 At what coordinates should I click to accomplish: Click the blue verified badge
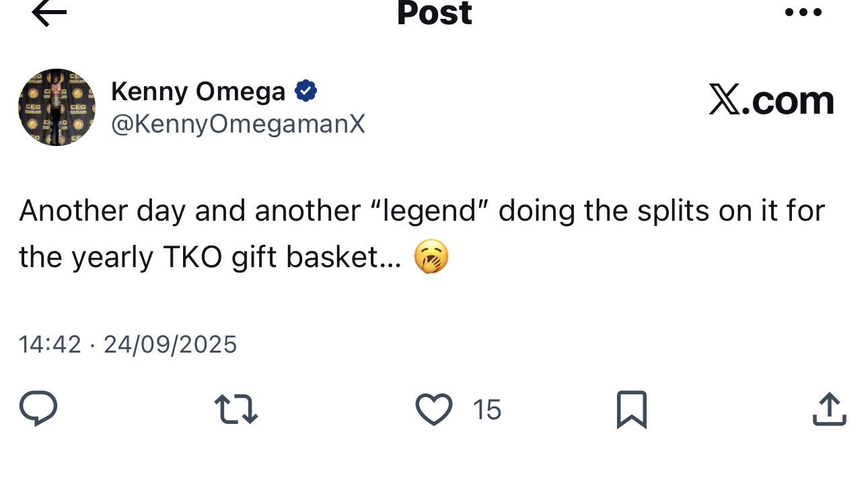pyautogui.click(x=306, y=91)
